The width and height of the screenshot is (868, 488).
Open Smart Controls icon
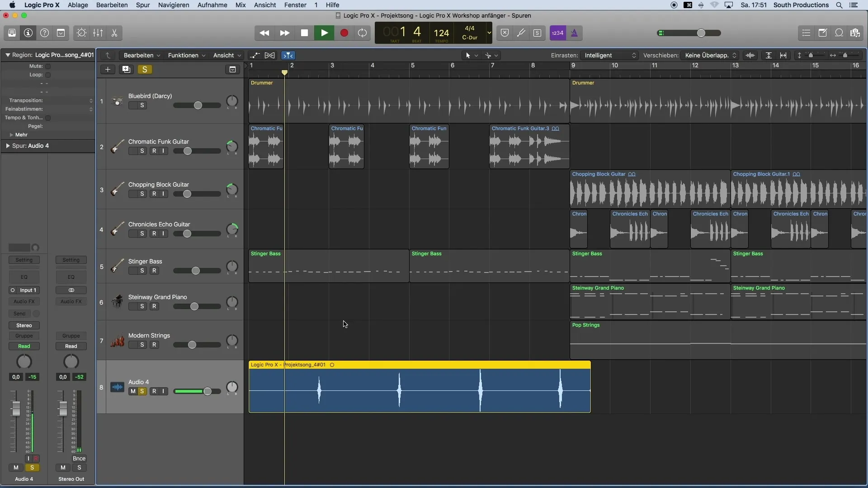click(x=82, y=33)
